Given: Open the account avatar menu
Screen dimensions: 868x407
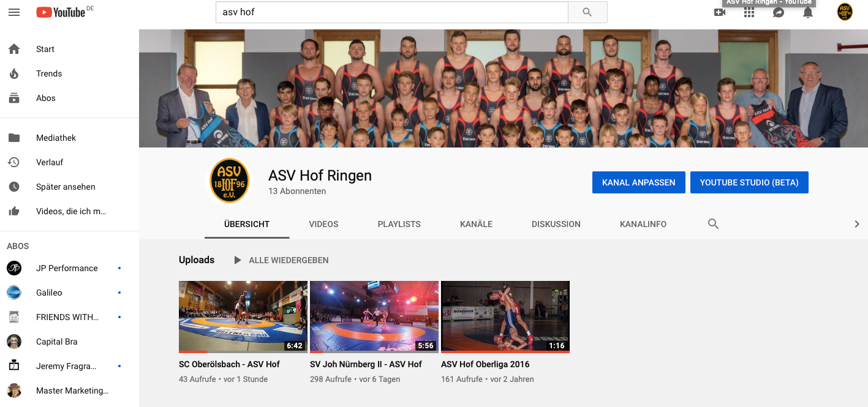Looking at the screenshot, I should tap(845, 12).
